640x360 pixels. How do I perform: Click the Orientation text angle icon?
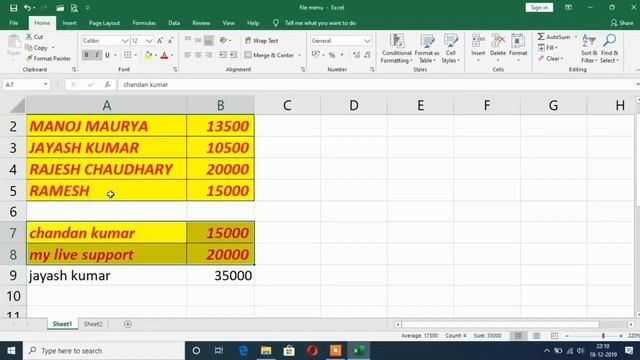point(223,40)
